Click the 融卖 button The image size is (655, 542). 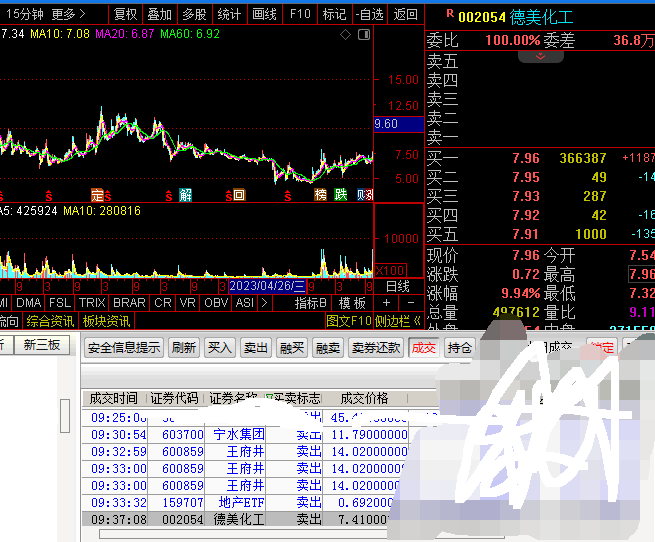pyautogui.click(x=328, y=348)
